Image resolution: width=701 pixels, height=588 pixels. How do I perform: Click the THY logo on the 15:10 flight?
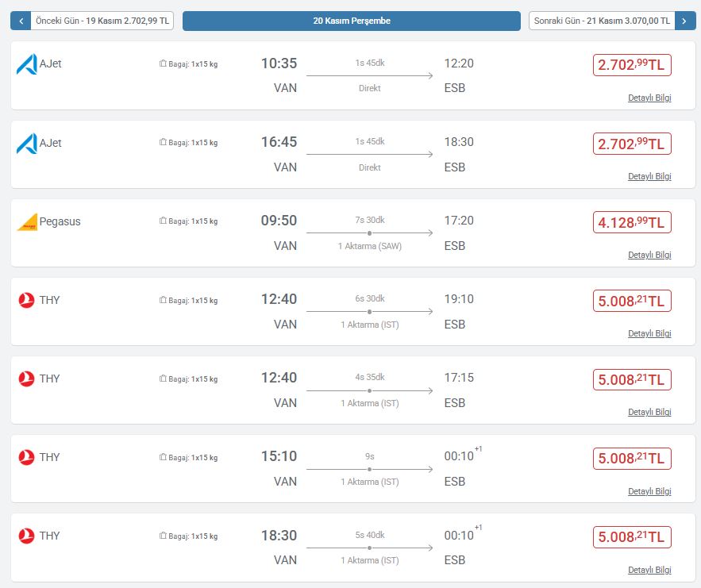point(26,458)
